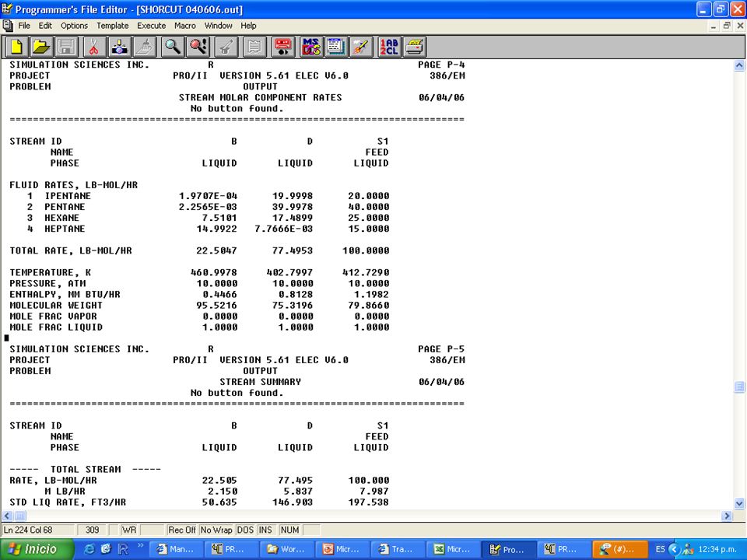Toggle the INS insert mode indicator
Viewport: 747px width, 560px height.
click(x=265, y=530)
